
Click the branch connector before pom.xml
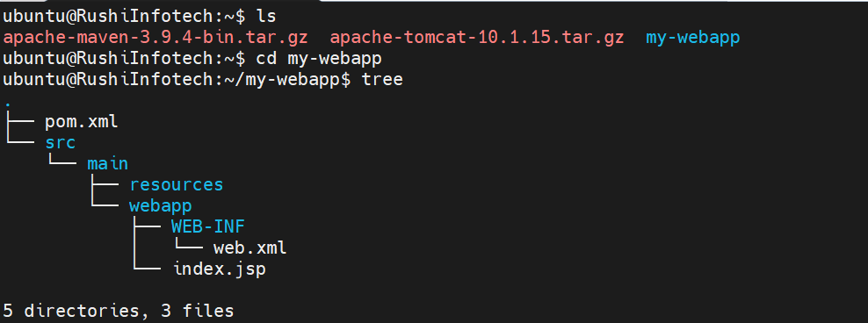20,120
